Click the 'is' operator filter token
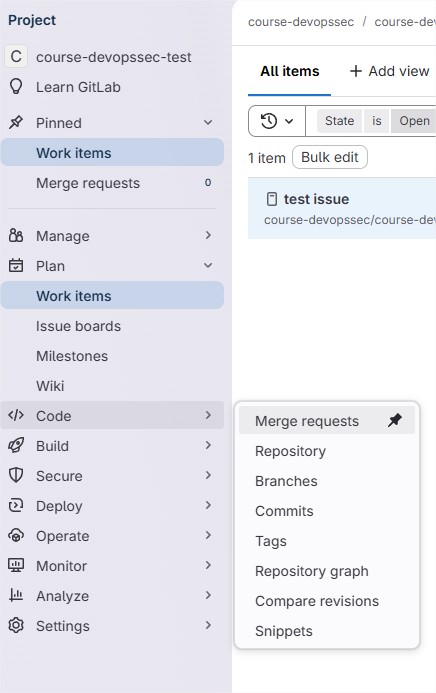The width and height of the screenshot is (436, 693). pyautogui.click(x=376, y=121)
